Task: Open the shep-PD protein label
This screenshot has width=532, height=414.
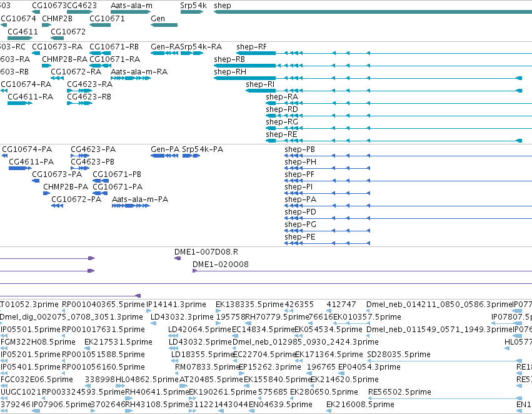Action: coord(300,213)
